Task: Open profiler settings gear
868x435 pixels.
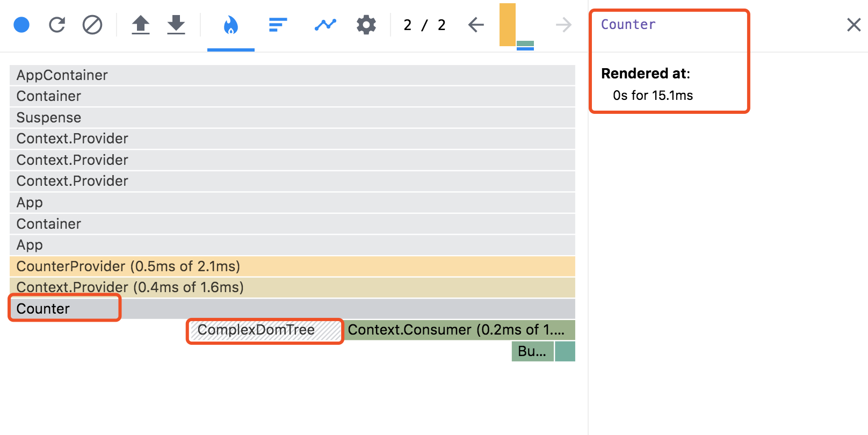Action: click(x=366, y=25)
